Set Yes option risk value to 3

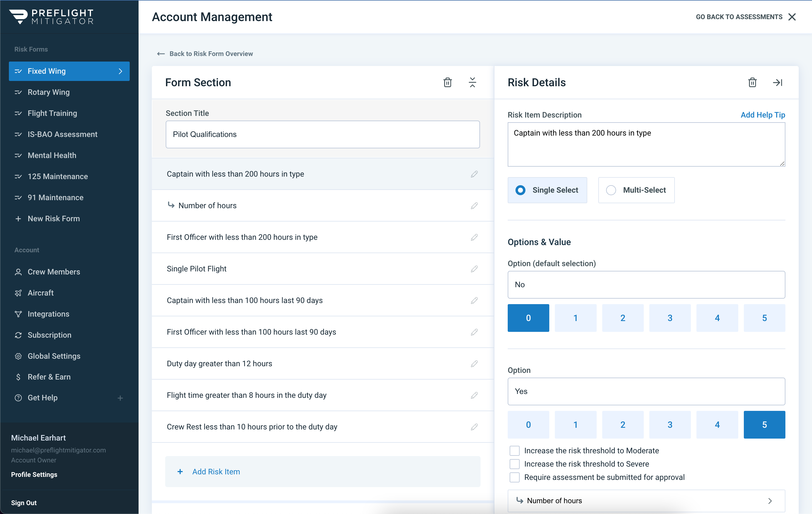[x=670, y=425]
